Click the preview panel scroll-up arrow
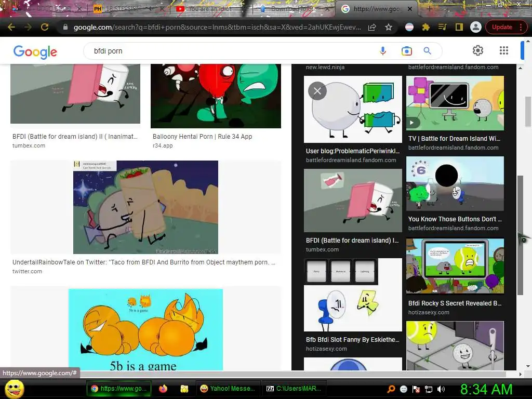The width and height of the screenshot is (532, 399). [520, 68]
